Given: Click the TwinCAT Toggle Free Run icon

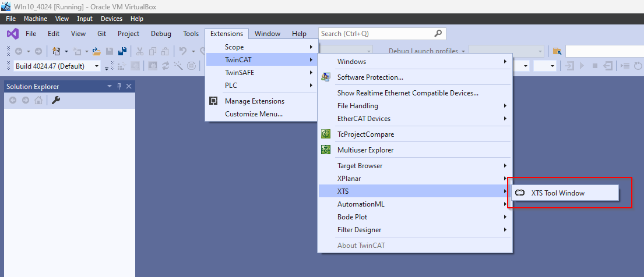Looking at the screenshot, I should [191, 66].
